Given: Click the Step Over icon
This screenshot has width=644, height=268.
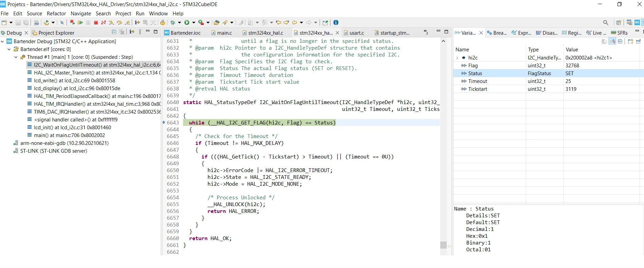Looking at the screenshot, I should click(x=119, y=22).
